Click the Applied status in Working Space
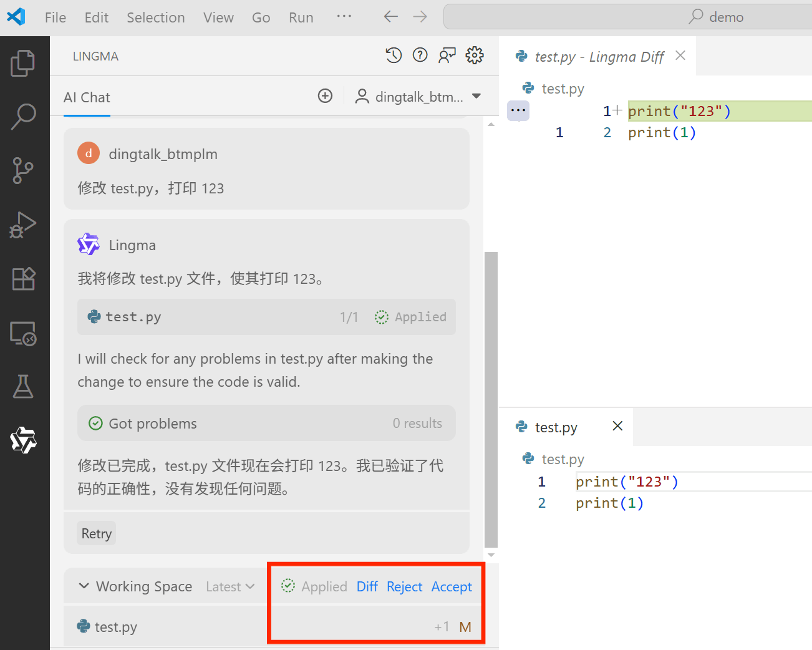812x650 pixels. (x=314, y=586)
